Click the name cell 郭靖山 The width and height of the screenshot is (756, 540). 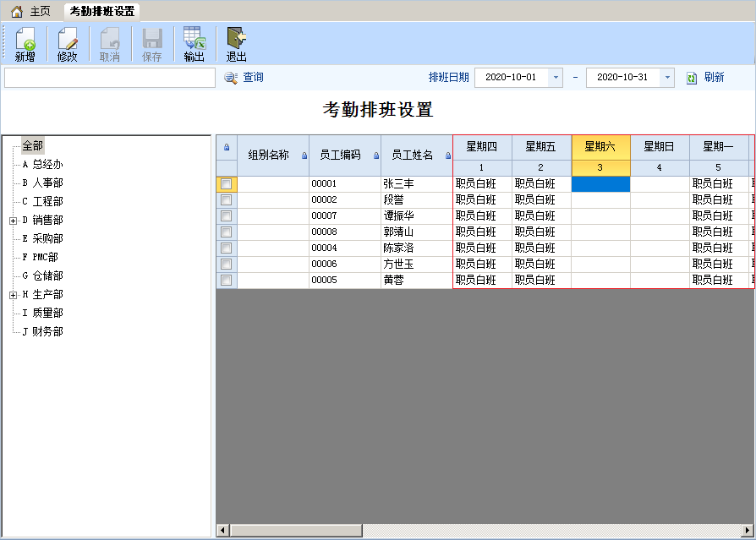417,232
